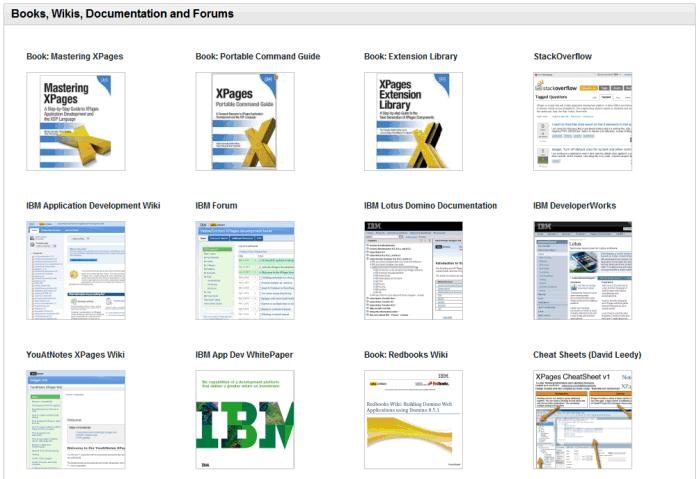Image resolution: width=700 pixels, height=479 pixels.
Task: Open the YouAtNotes XPages Wiki thumbnail
Action: (x=76, y=420)
